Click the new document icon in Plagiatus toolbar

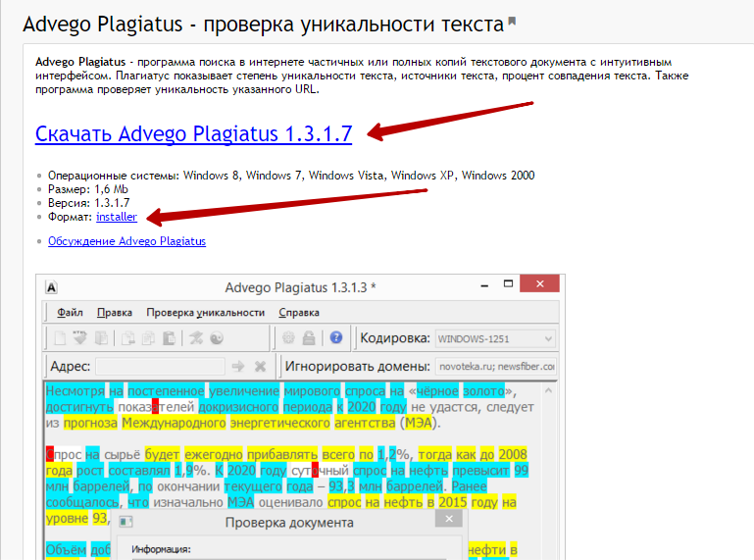[60, 338]
